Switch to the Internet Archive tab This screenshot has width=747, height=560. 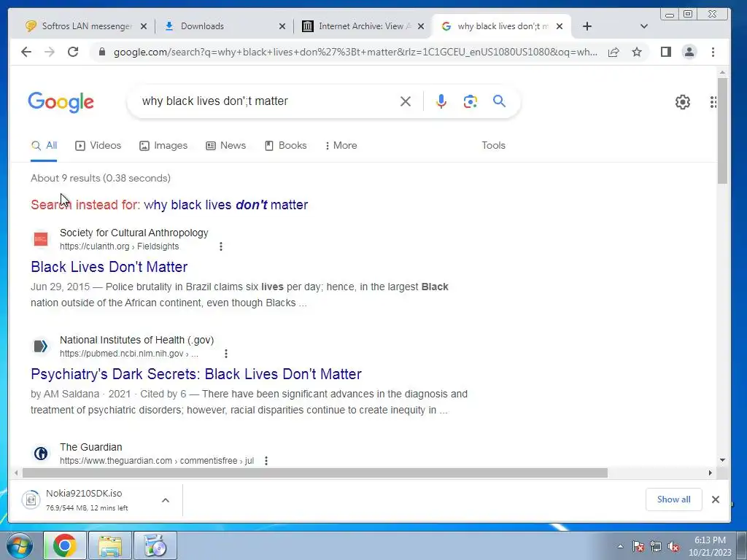(363, 26)
